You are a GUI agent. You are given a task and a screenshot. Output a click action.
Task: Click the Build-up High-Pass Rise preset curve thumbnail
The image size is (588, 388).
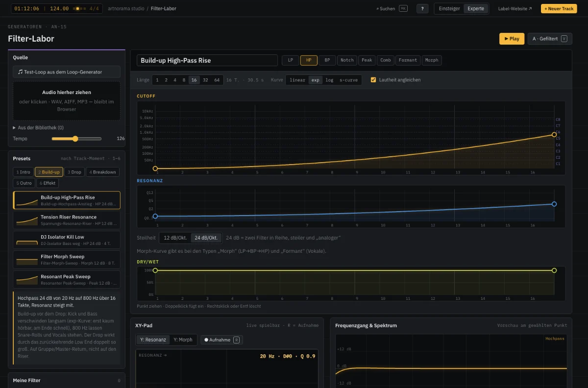coord(27,200)
